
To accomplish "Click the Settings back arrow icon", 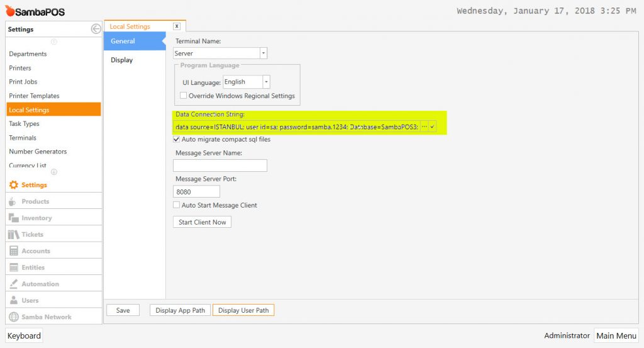I will [96, 29].
